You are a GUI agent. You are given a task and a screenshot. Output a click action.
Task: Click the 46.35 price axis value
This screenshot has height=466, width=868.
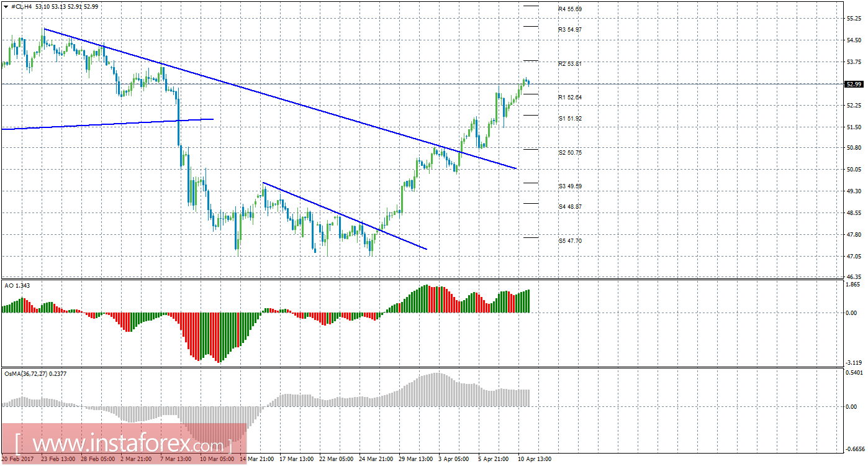click(x=853, y=276)
